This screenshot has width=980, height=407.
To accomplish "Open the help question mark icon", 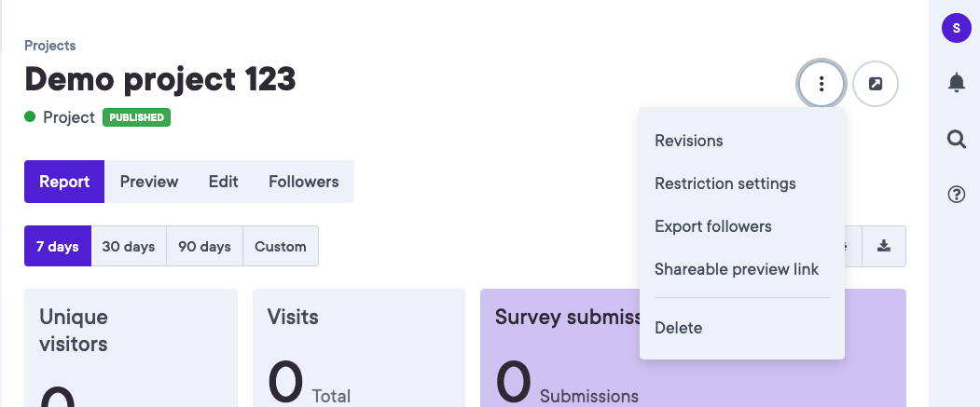I will coord(956,195).
